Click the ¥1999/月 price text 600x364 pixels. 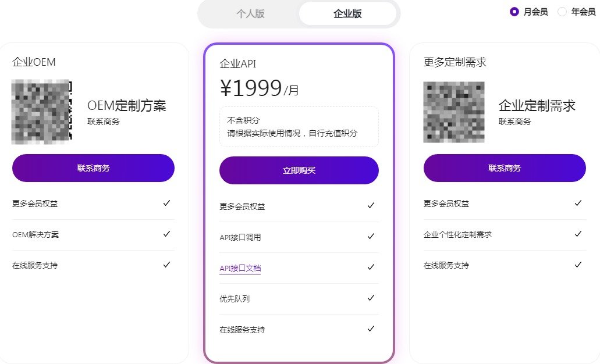260,88
